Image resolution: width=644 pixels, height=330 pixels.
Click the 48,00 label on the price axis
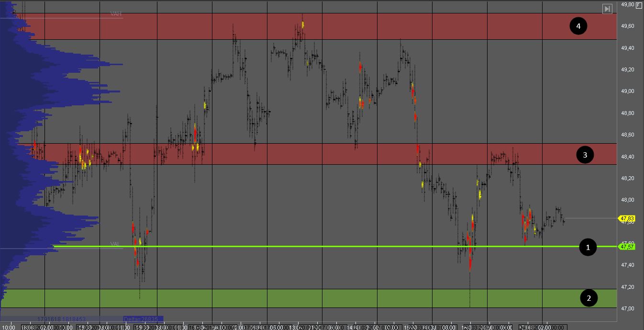627,200
